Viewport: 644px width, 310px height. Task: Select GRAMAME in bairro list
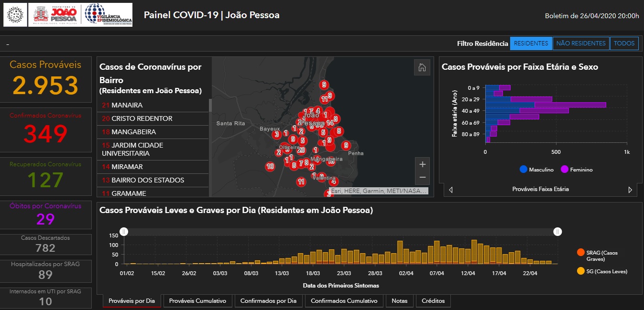[153, 192]
